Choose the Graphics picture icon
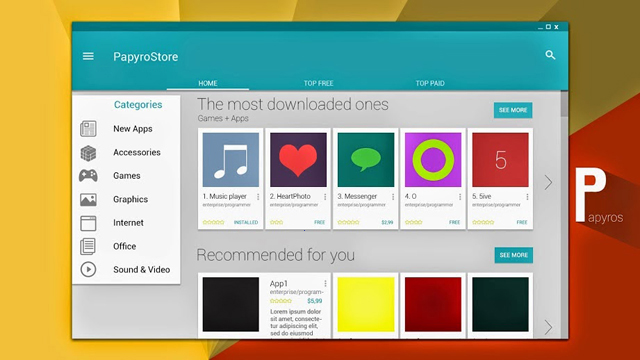The image size is (640, 360). 88,200
